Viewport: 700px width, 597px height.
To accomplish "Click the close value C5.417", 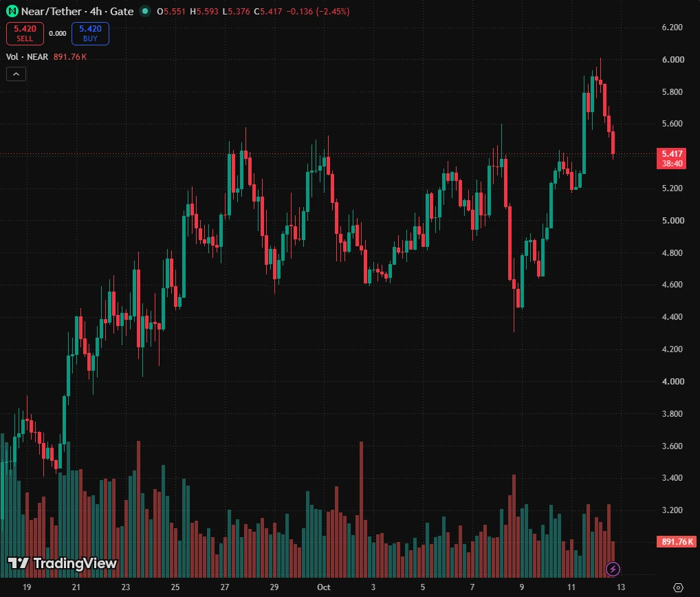I will coord(268,11).
